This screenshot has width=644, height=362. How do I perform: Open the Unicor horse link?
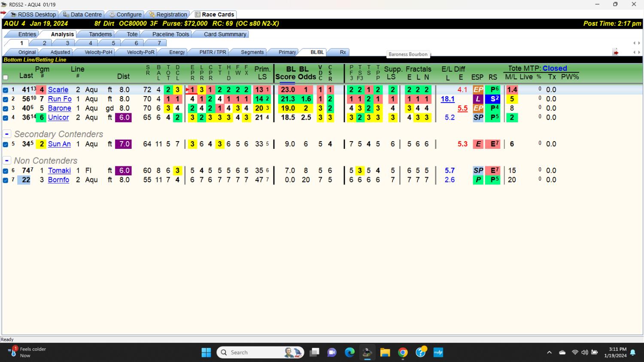(x=58, y=118)
